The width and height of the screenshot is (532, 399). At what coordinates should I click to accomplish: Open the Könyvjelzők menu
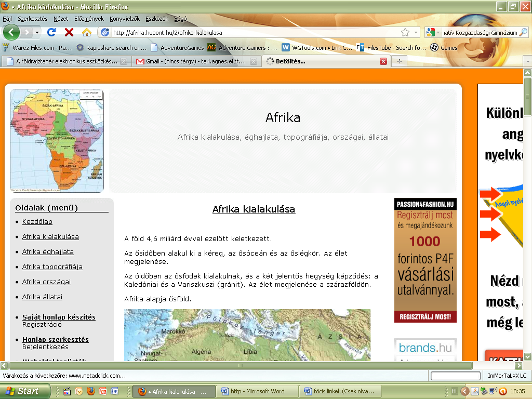[125, 19]
